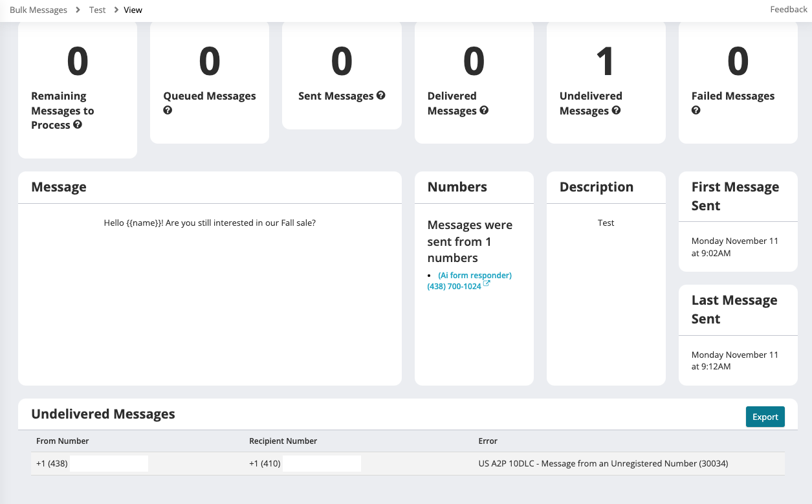The height and width of the screenshot is (504, 812).
Task: Click the Error column header
Action: [x=488, y=441]
